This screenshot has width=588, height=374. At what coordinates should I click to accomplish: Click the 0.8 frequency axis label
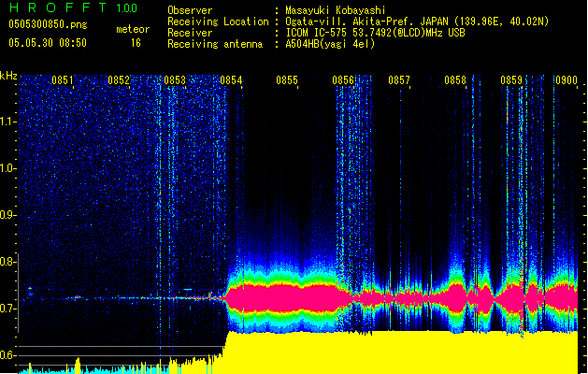(7, 262)
